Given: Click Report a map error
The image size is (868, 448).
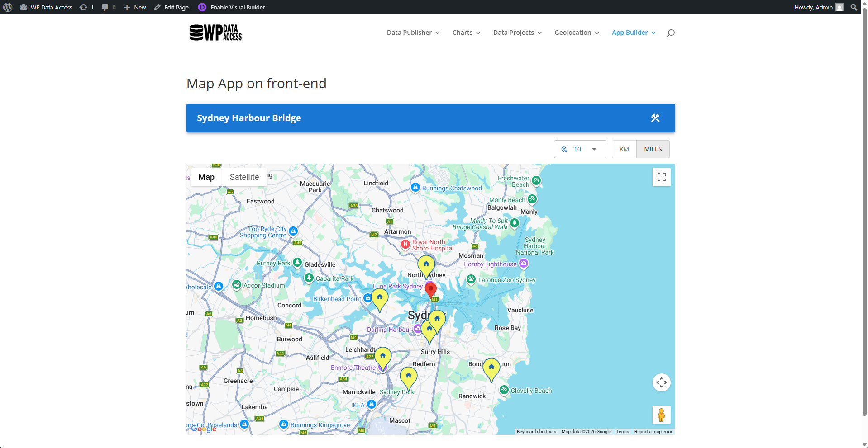Looking at the screenshot, I should 653,432.
